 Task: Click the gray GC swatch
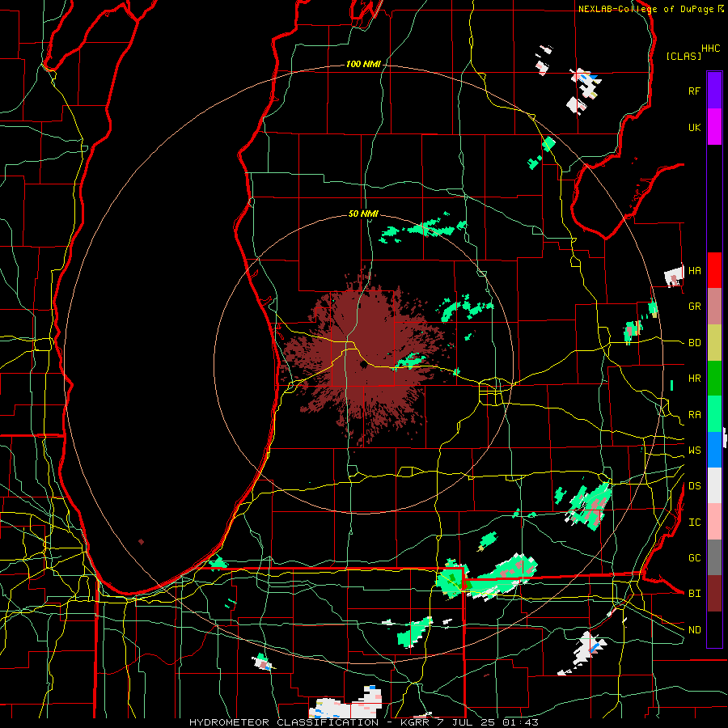[714, 557]
